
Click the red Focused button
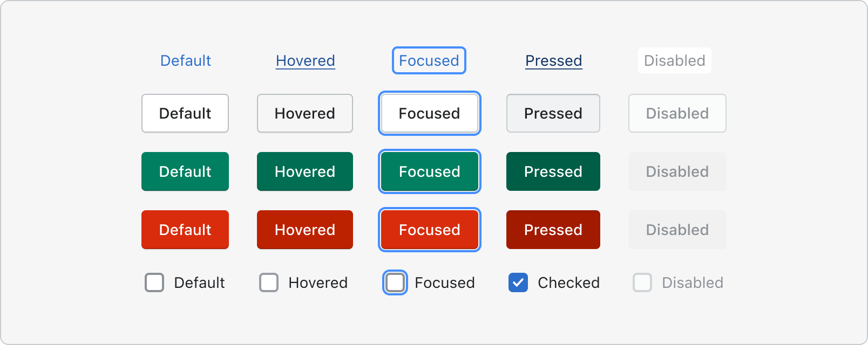point(430,230)
